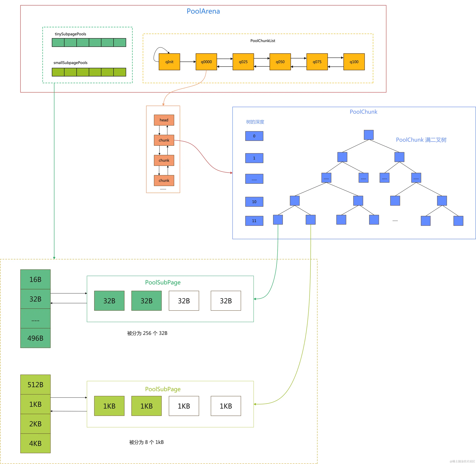Select the last empty 1KB block
Image resolution: width=476 pixels, height=464 pixels.
point(226,406)
